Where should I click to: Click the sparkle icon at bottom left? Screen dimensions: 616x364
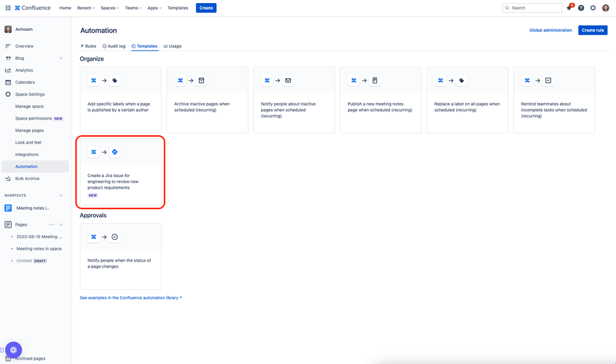pos(13,349)
